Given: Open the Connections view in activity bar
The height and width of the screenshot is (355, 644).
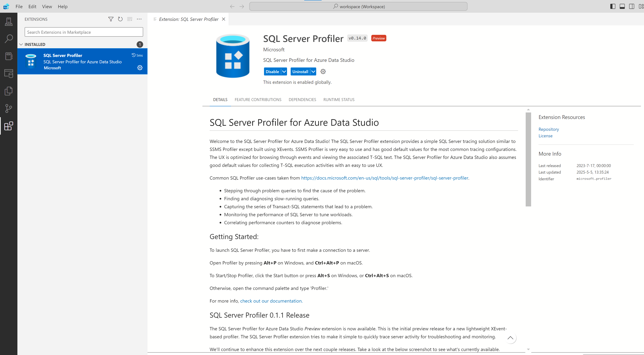Looking at the screenshot, I should click(x=9, y=22).
